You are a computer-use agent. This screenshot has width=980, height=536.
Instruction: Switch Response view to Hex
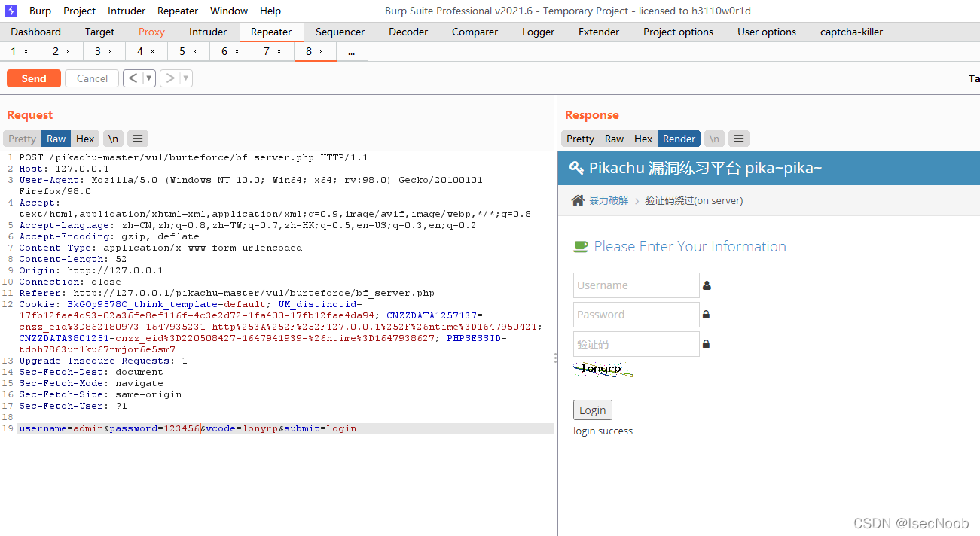point(643,139)
